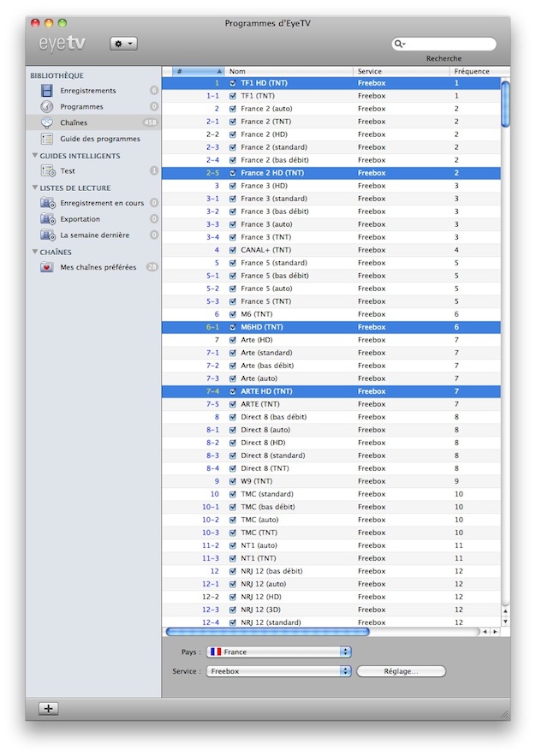Sort by the Service column header
This screenshot has width=536, height=756.
click(x=401, y=71)
